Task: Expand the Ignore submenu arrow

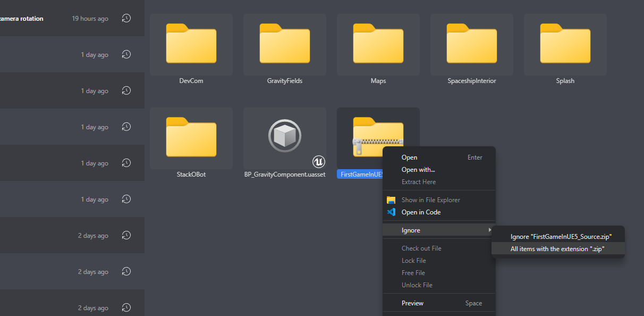Action: tap(489, 230)
